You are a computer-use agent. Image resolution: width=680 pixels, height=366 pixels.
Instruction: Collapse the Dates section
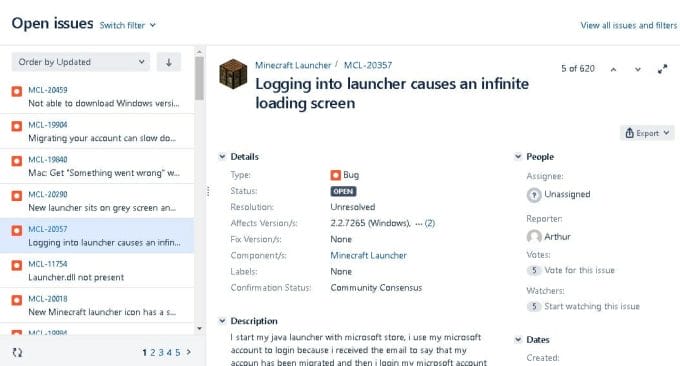[x=518, y=340]
